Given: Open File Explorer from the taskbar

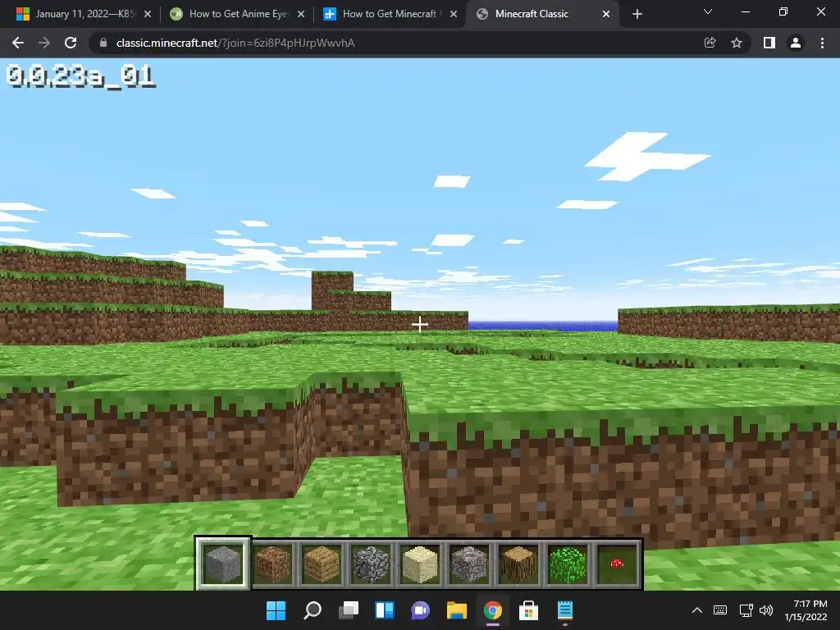Looking at the screenshot, I should 456,610.
